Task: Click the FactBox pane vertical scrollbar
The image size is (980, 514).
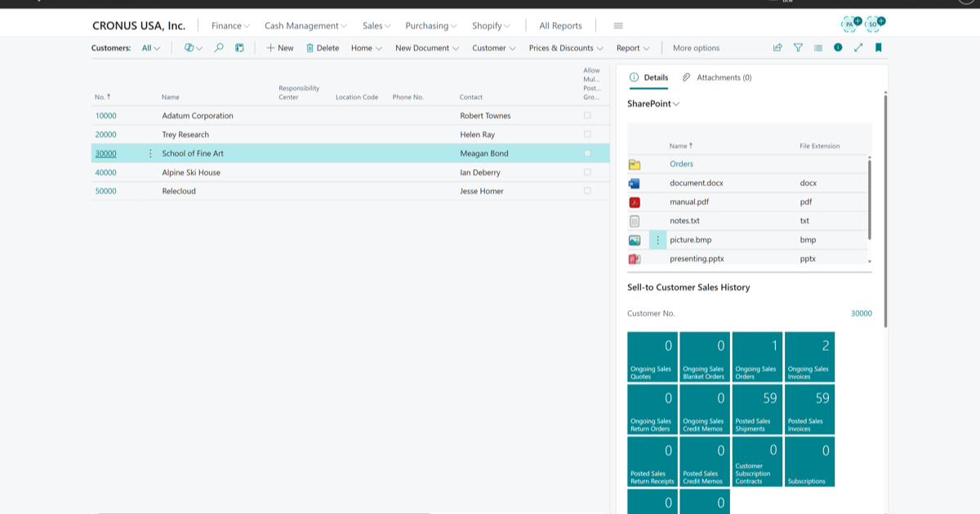Action: [885, 210]
